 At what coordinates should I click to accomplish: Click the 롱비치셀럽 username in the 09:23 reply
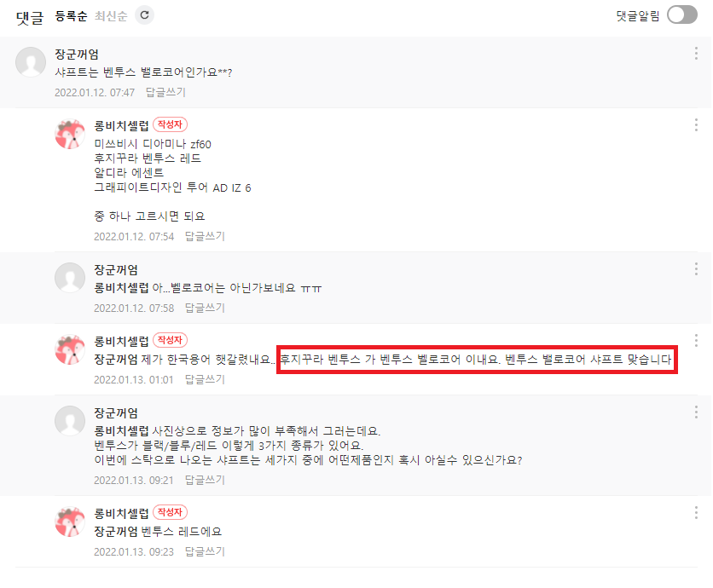[x=121, y=514]
